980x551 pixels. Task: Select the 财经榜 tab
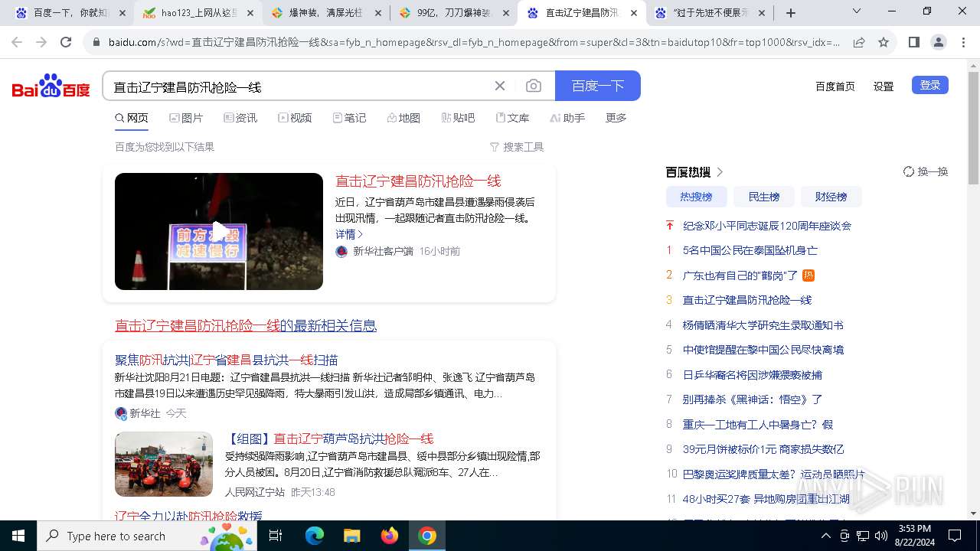(x=831, y=197)
